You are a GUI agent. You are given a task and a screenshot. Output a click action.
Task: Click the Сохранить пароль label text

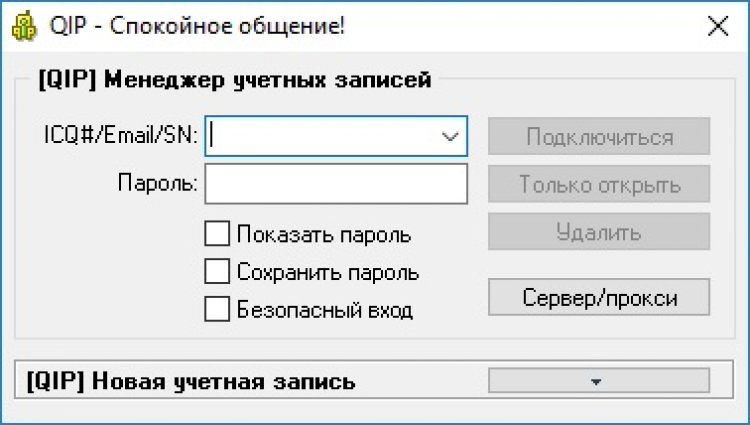click(328, 272)
